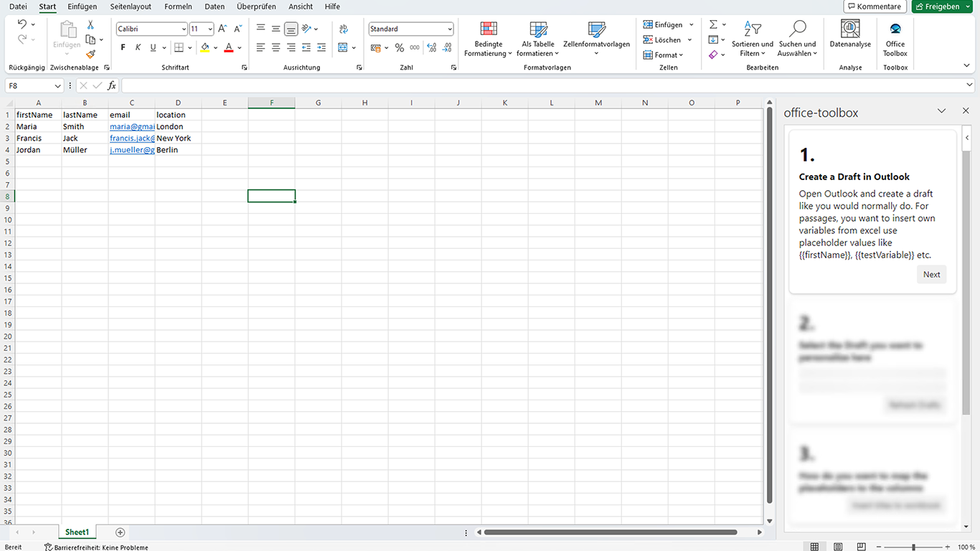Open the Calibri font name dropdown
This screenshot has width=980, height=551.
click(183, 29)
